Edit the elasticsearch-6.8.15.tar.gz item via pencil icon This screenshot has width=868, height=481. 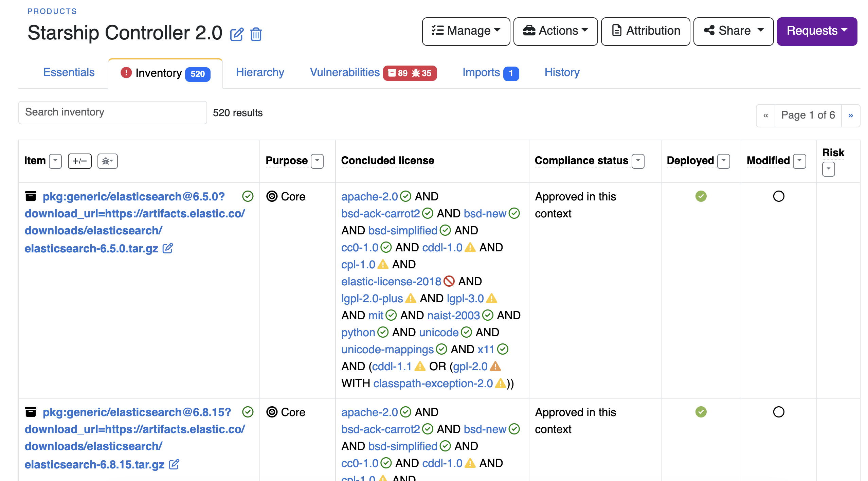coord(174,464)
